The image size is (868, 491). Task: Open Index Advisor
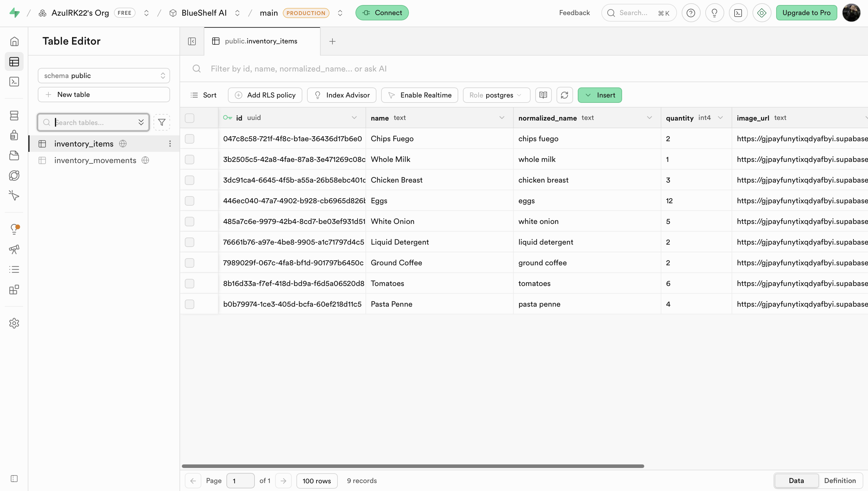tap(341, 95)
